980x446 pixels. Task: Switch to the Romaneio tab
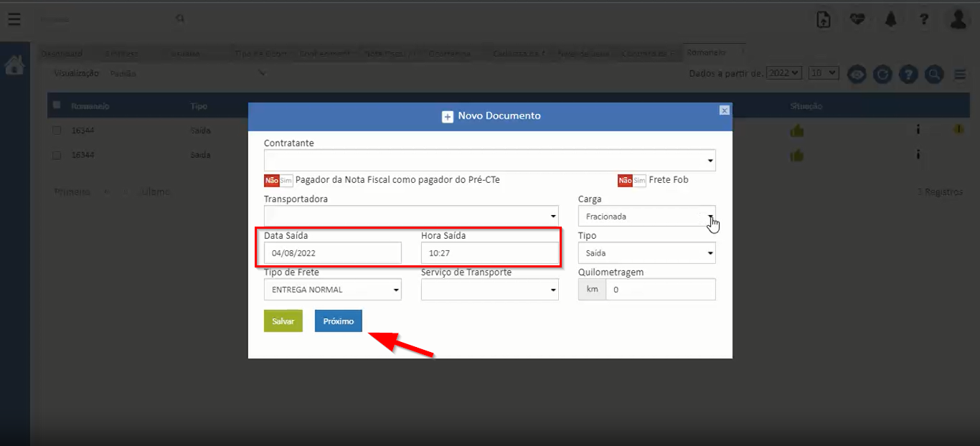pyautogui.click(x=706, y=53)
